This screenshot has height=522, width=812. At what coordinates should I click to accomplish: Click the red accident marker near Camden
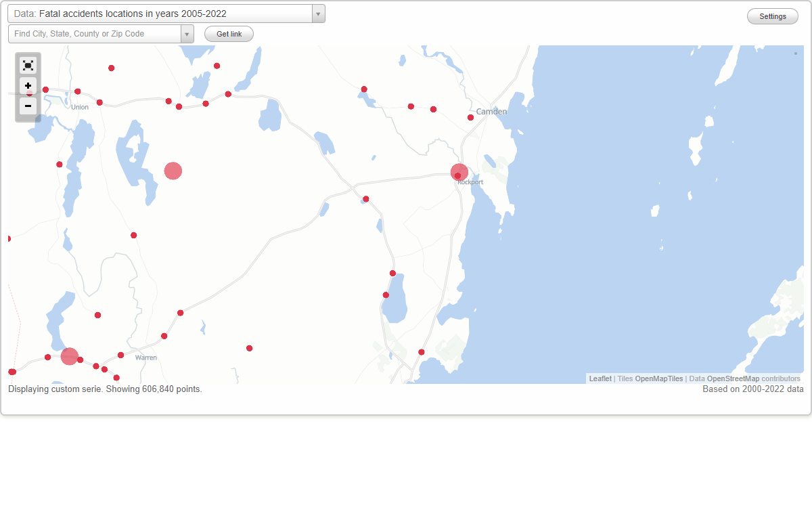(x=470, y=117)
